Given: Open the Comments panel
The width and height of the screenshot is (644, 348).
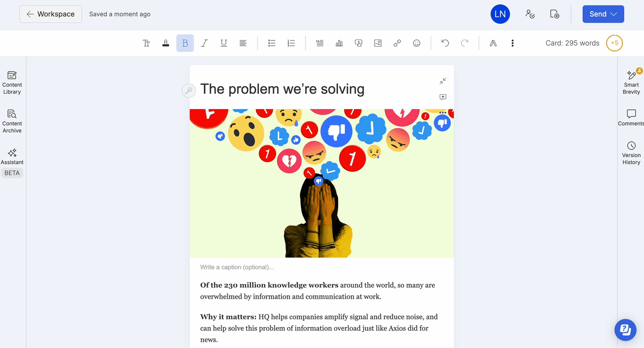Looking at the screenshot, I should (x=631, y=118).
